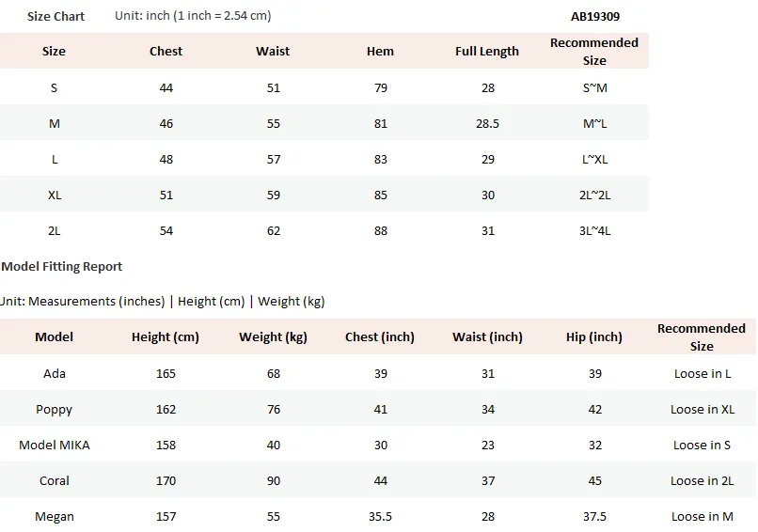Select the Poppy model row label

click(x=54, y=410)
